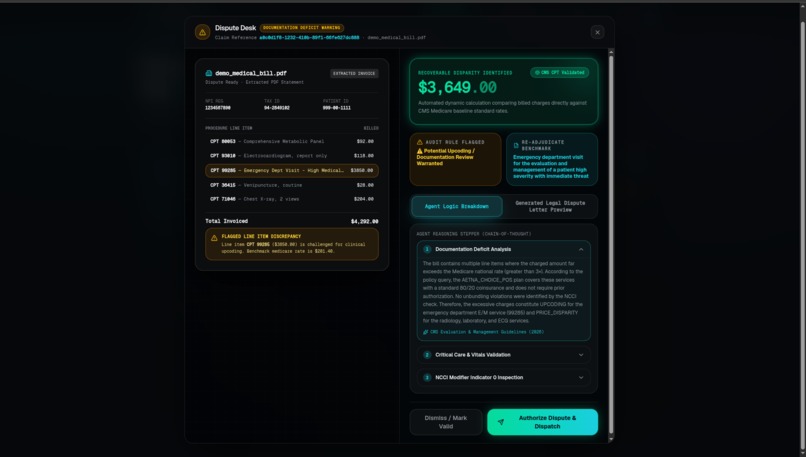The width and height of the screenshot is (806, 457).
Task: Open NCCI Modifier Indicator 0 Inspection step
Action: pyautogui.click(x=504, y=377)
